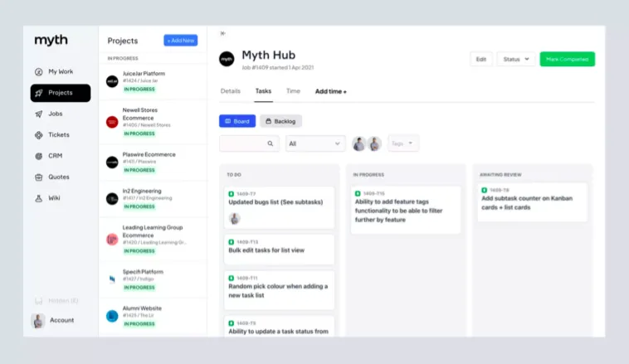The height and width of the screenshot is (364, 629).
Task: Click green icon on Random pick colour card
Action: coord(231,279)
